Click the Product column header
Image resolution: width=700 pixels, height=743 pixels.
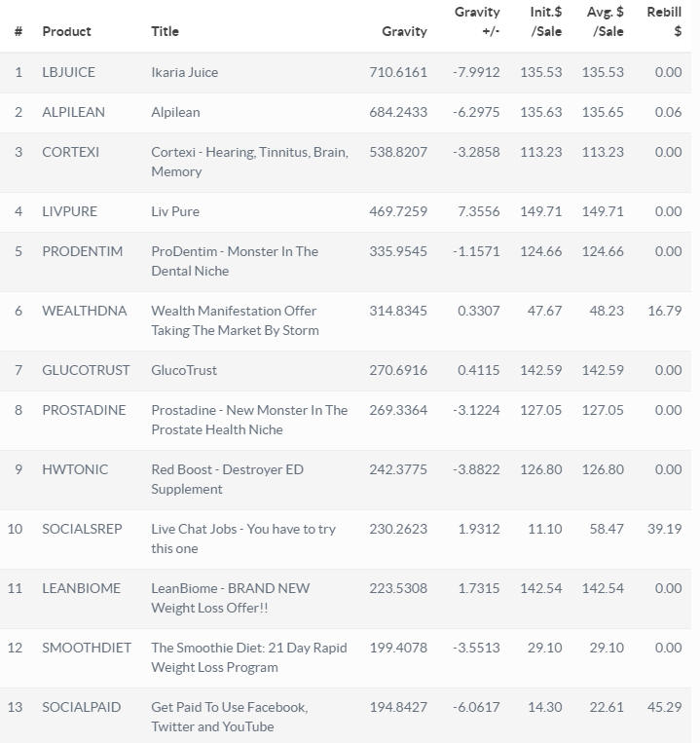point(66,31)
